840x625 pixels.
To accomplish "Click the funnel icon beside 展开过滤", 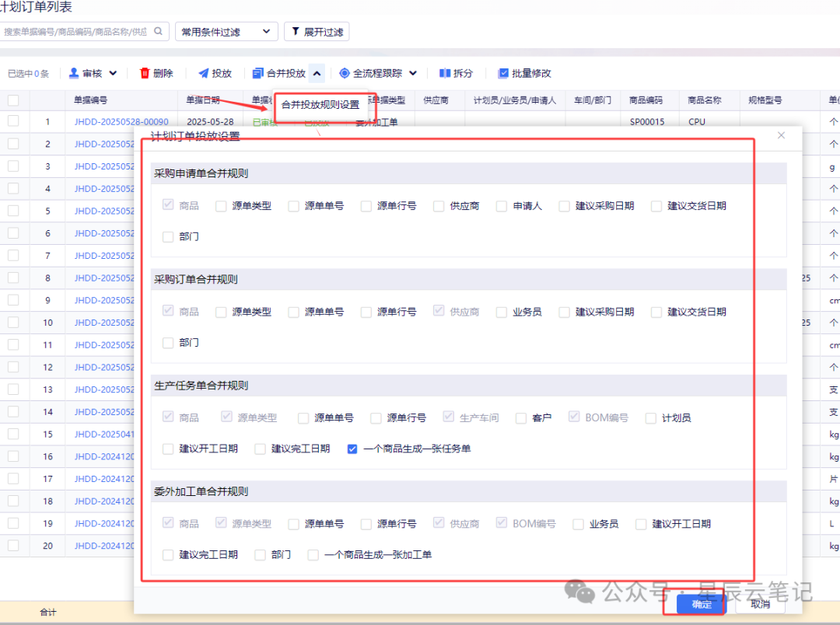I will 296,32.
